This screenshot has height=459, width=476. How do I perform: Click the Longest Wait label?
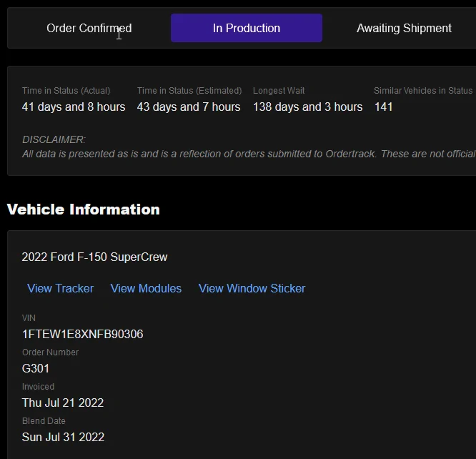tap(279, 91)
